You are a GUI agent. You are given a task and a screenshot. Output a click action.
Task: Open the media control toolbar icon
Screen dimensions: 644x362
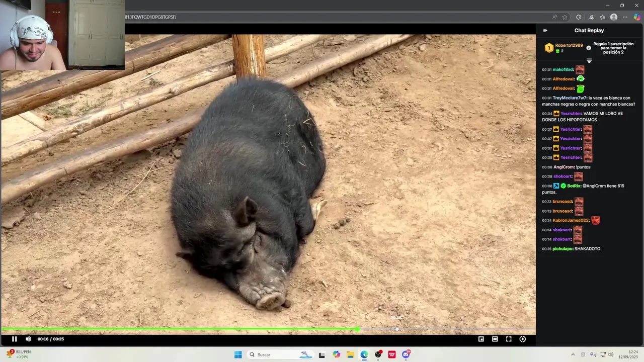pyautogui.click(x=591, y=17)
